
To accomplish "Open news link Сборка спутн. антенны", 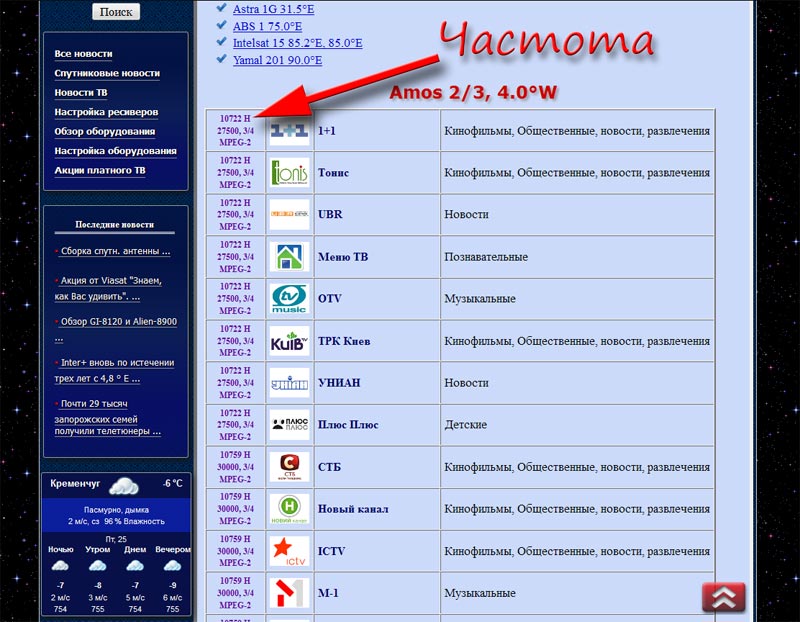I will (x=115, y=251).
